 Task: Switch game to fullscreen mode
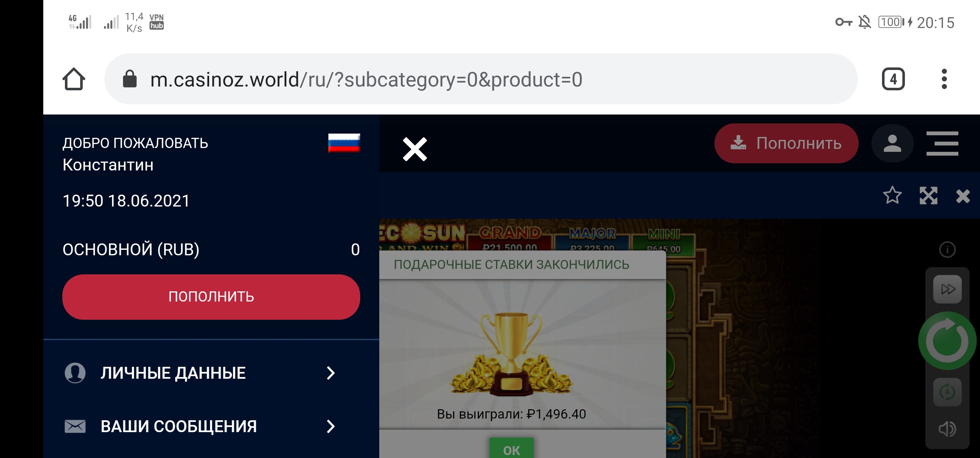928,195
